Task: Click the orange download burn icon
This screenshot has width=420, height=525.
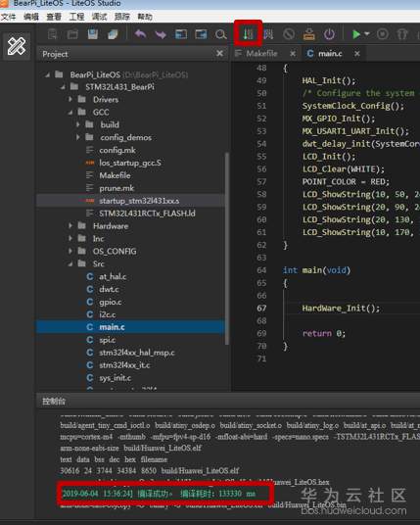Action: [309, 34]
